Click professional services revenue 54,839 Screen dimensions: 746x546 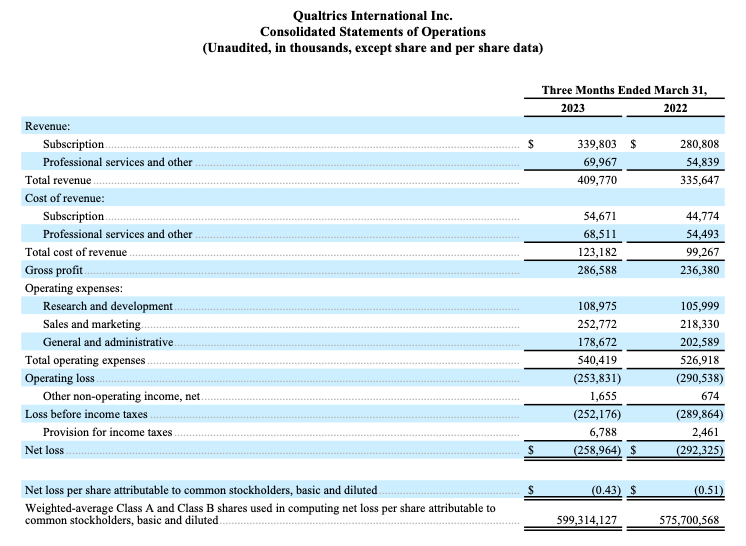click(x=703, y=162)
